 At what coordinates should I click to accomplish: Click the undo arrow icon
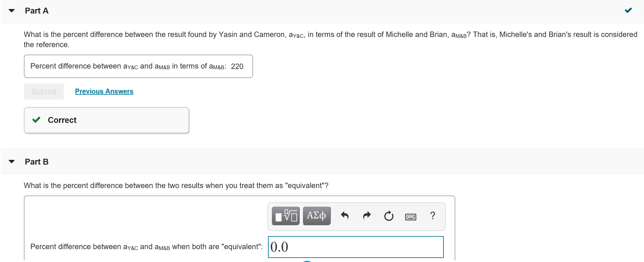pyautogui.click(x=345, y=216)
